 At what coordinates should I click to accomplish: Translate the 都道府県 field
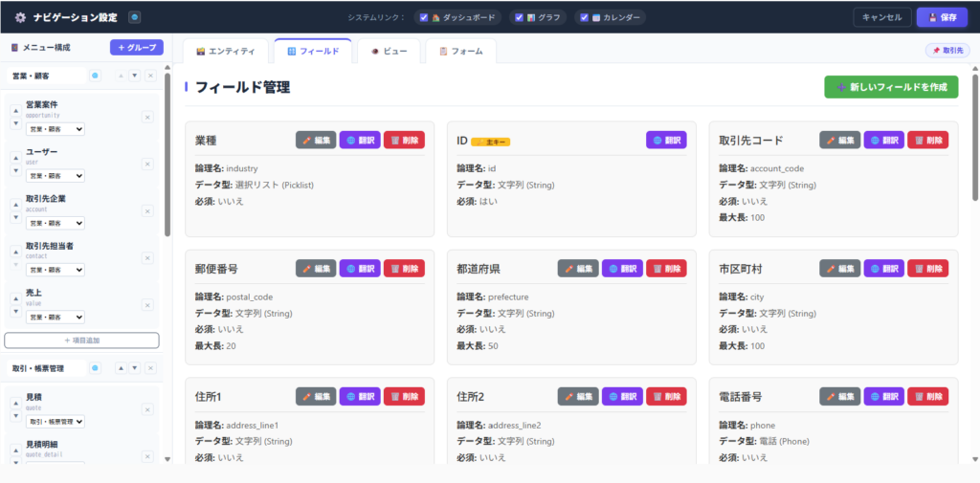click(622, 269)
